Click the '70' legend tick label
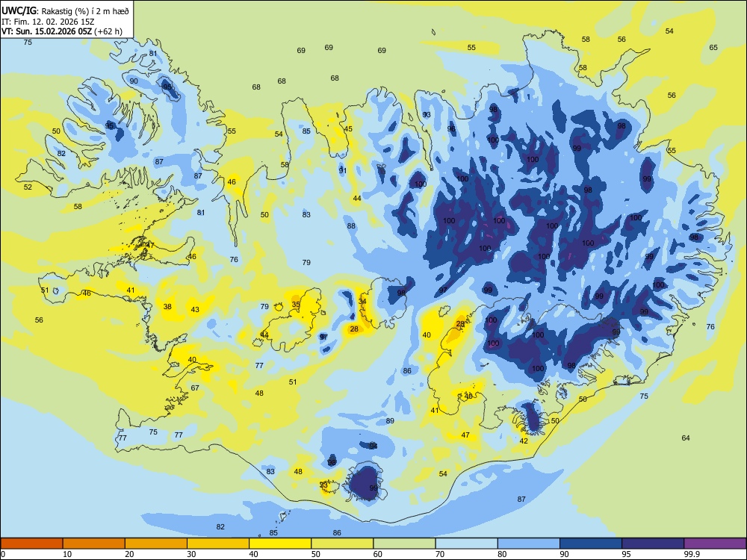This screenshot has width=747, height=560. coord(440,554)
